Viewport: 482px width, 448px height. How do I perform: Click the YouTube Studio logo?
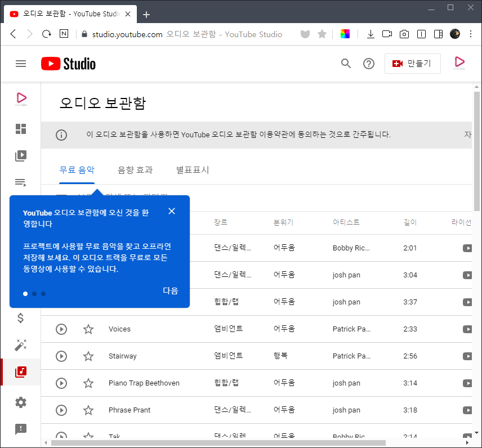(68, 64)
